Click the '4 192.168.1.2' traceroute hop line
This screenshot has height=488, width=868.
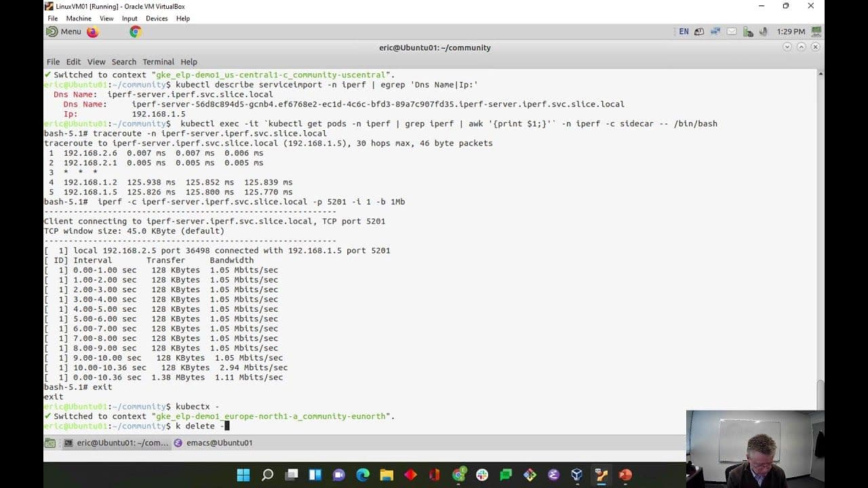[170, 182]
